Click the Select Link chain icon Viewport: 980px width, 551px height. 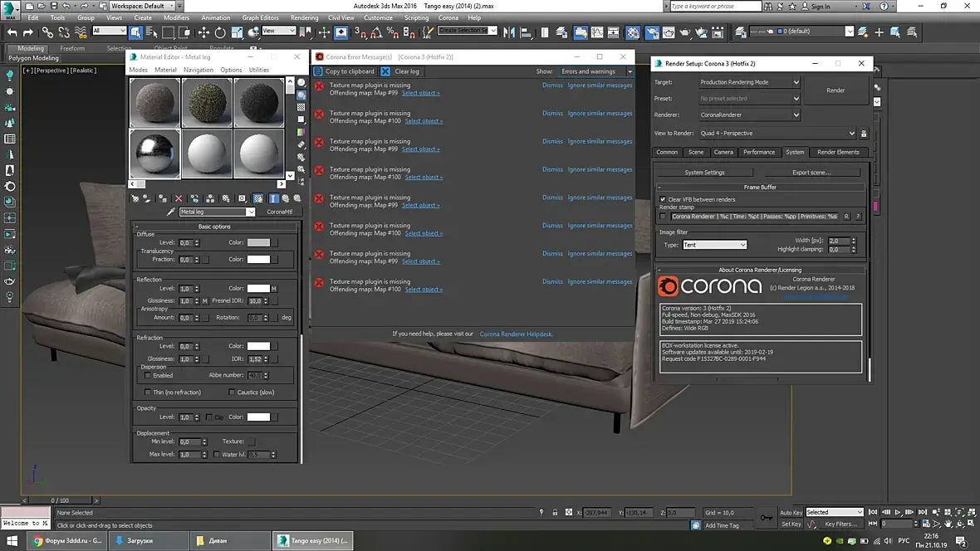point(47,32)
